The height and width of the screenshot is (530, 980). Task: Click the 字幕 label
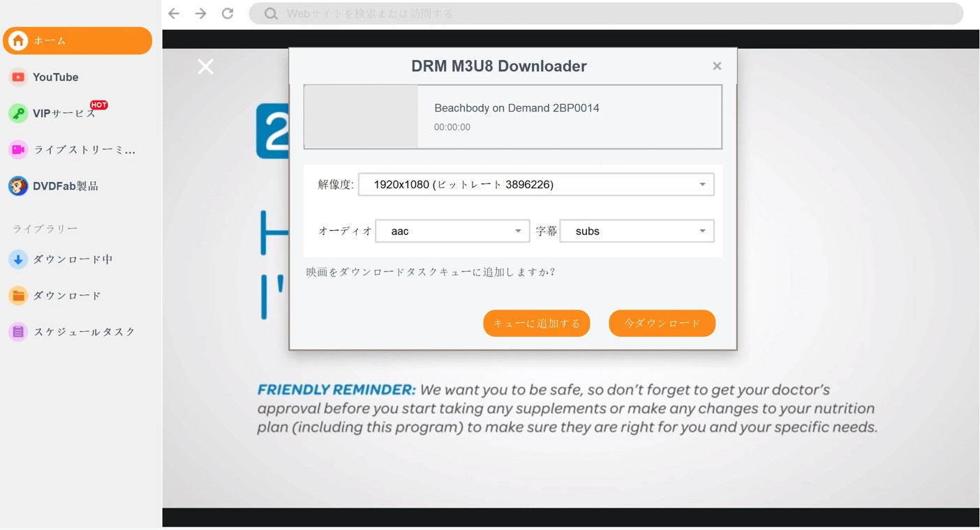pyautogui.click(x=547, y=231)
